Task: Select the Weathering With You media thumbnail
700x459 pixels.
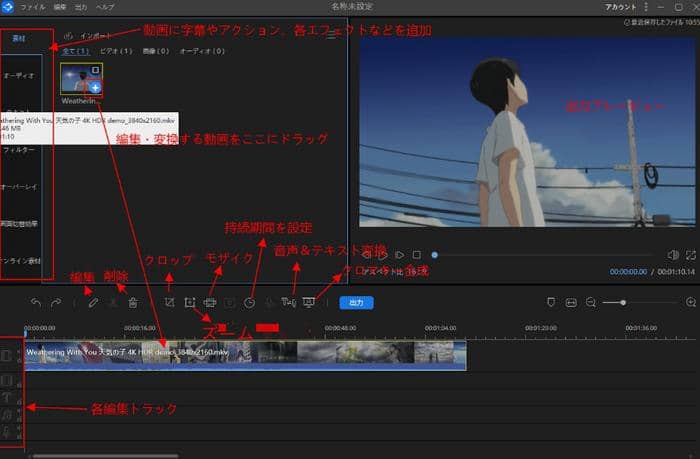Action: click(x=82, y=79)
